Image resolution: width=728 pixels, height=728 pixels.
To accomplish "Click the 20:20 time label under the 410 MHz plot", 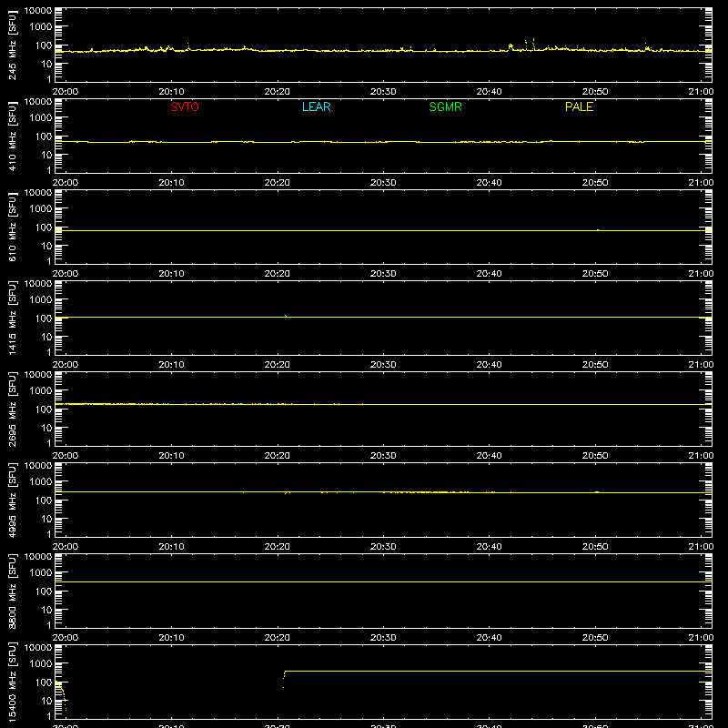I will click(278, 183).
